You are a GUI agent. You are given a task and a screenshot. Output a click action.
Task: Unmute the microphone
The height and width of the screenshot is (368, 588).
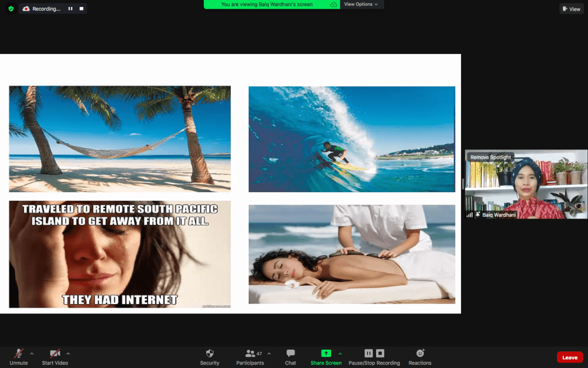pyautogui.click(x=18, y=356)
